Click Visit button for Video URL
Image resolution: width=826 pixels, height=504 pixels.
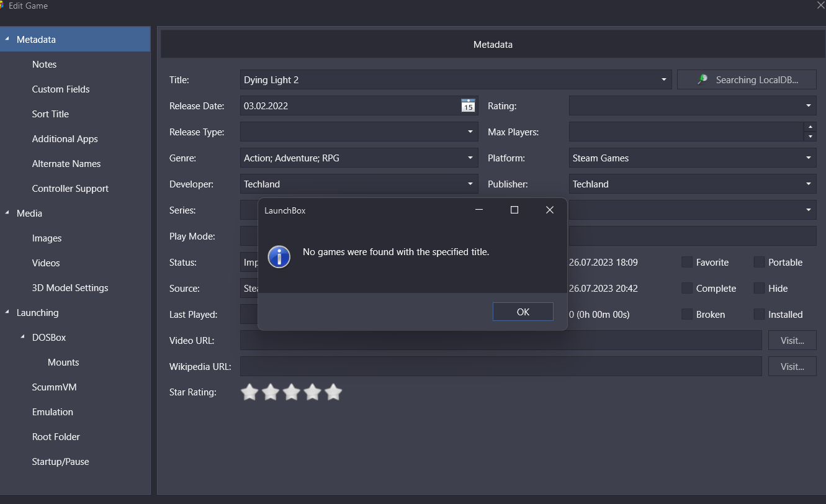click(792, 340)
